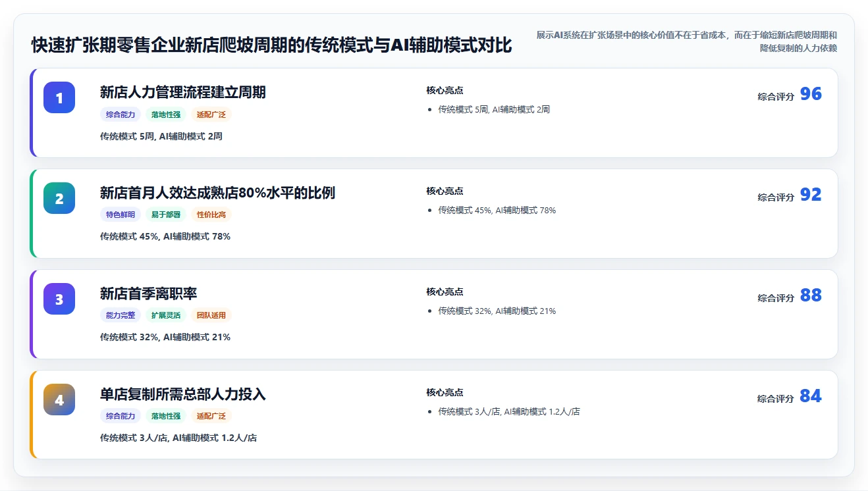Image resolution: width=868 pixels, height=491 pixels.
Task: Click the bold '传统模式 5周, AI辅助模式 2周' summary
Action: (161, 136)
